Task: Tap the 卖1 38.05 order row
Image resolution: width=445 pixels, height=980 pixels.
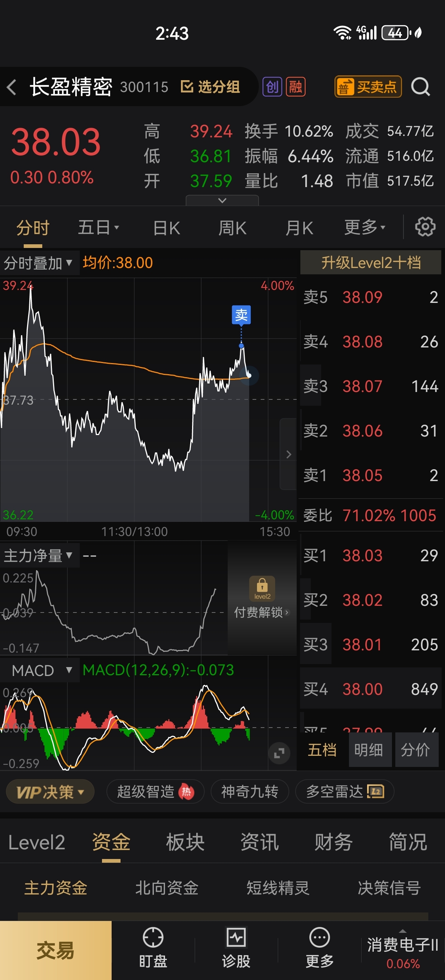Action: [370, 475]
